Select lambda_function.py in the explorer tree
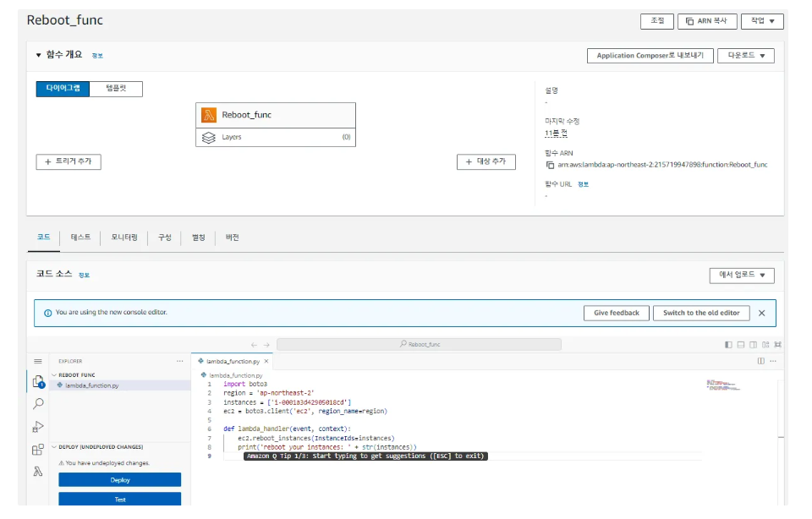The image size is (812, 519). coord(120,385)
